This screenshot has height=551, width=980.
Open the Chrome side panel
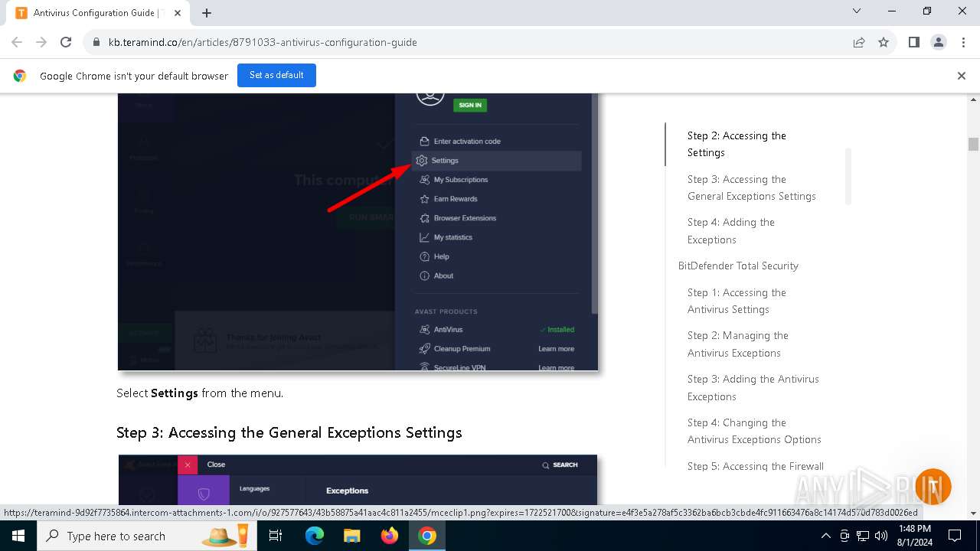point(914,42)
